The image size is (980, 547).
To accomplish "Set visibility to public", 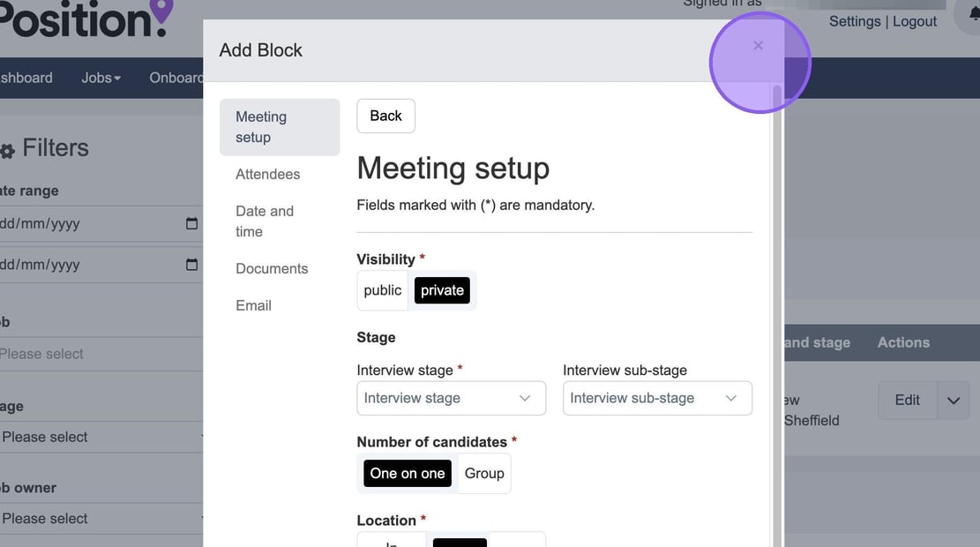I will click(382, 290).
